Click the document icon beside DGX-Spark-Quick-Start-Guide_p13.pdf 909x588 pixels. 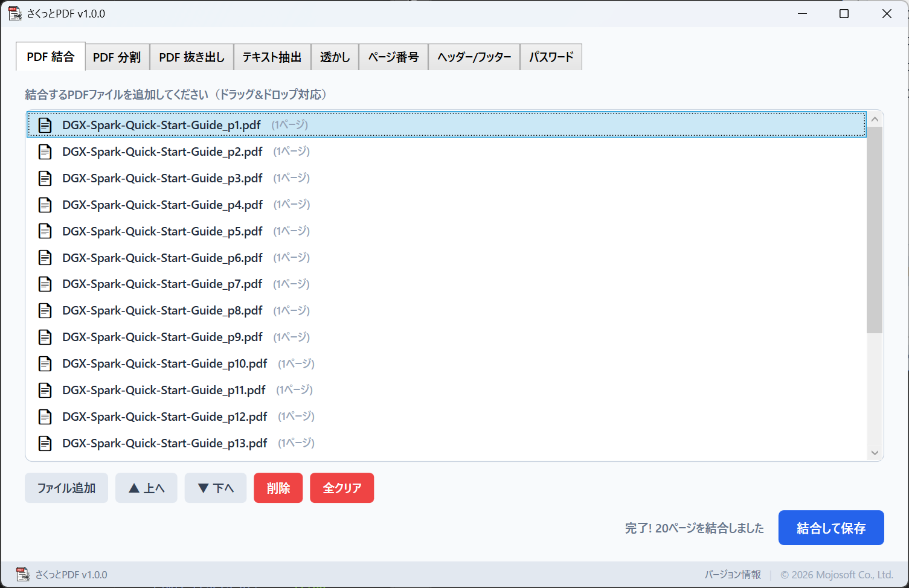45,443
